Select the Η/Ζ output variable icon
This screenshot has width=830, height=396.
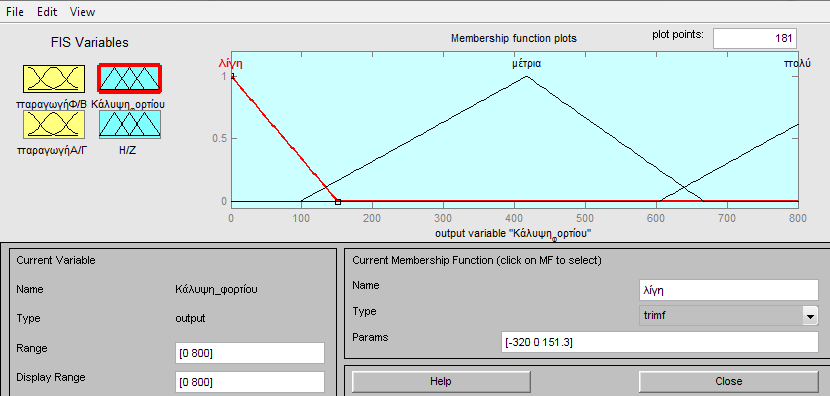pos(130,124)
